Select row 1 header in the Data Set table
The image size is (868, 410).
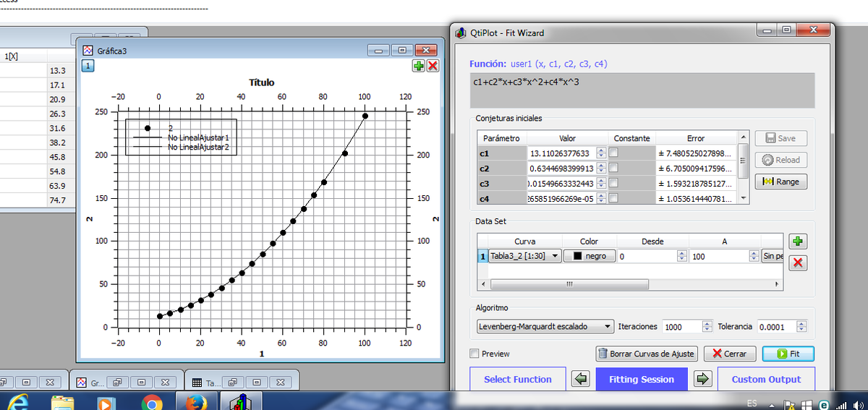click(482, 256)
